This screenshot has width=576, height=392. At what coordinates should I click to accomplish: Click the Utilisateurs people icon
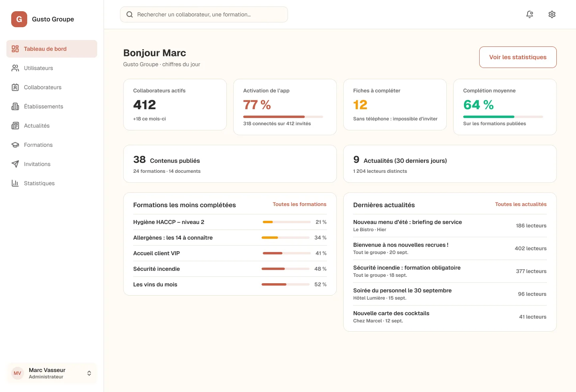[x=15, y=68]
